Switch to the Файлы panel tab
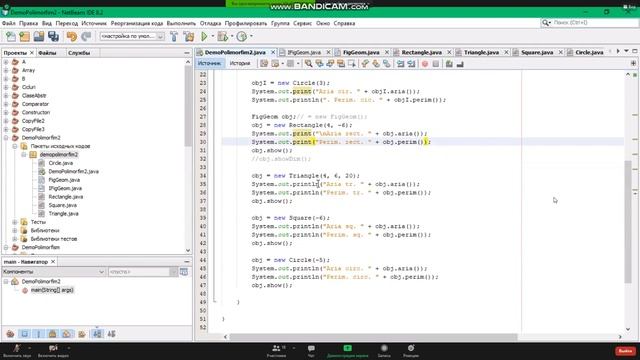The width and height of the screenshot is (640, 360). (x=47, y=53)
